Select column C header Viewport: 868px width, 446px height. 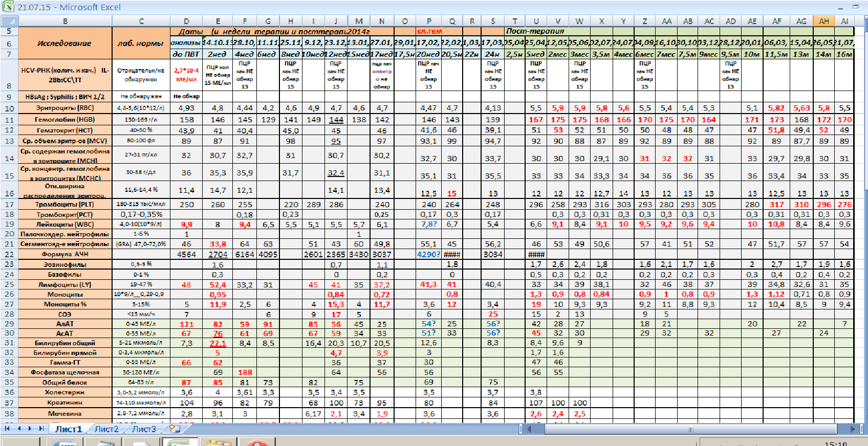point(141,21)
